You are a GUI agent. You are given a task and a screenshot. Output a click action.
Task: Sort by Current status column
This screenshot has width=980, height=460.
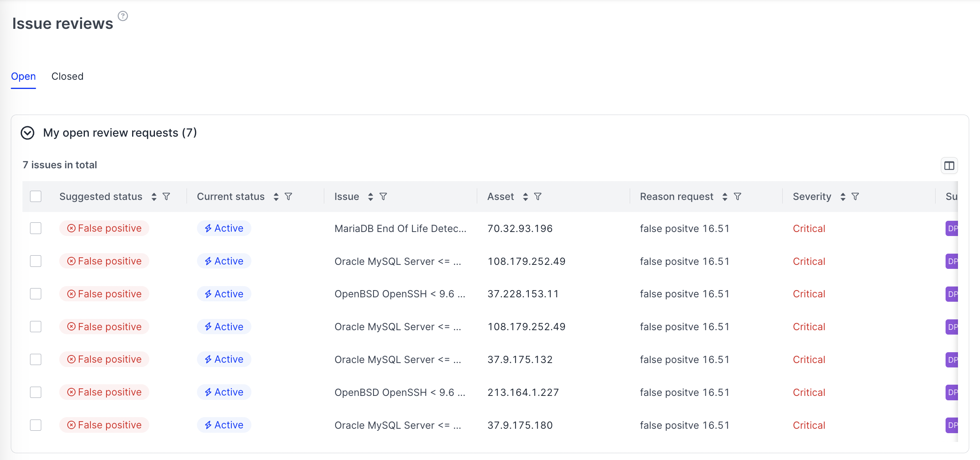click(276, 197)
